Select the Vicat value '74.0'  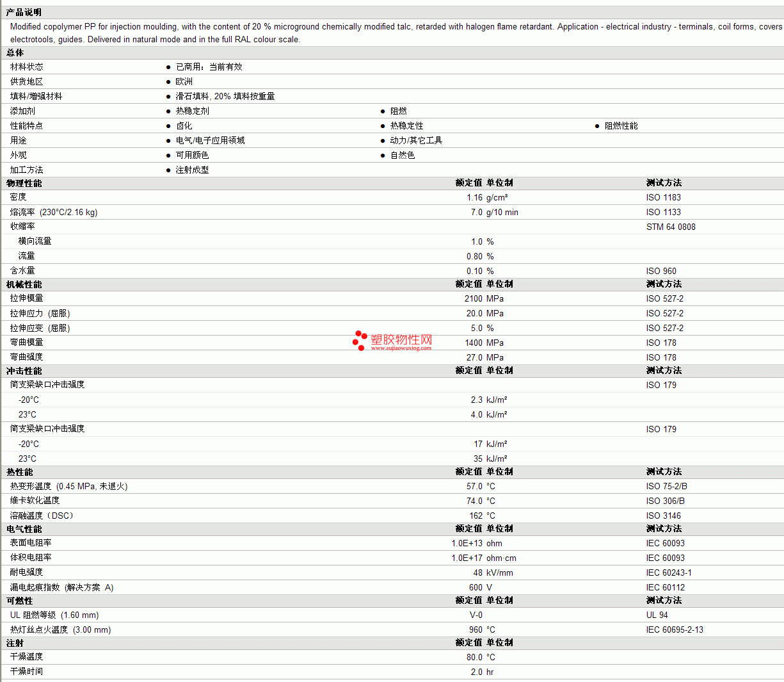point(475,501)
